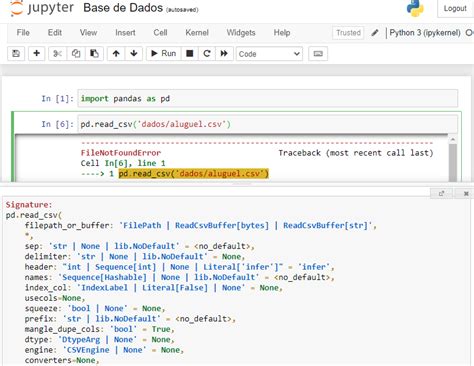The image size is (474, 366).
Task: Click usecols=None line
Action: [x=55, y=298]
